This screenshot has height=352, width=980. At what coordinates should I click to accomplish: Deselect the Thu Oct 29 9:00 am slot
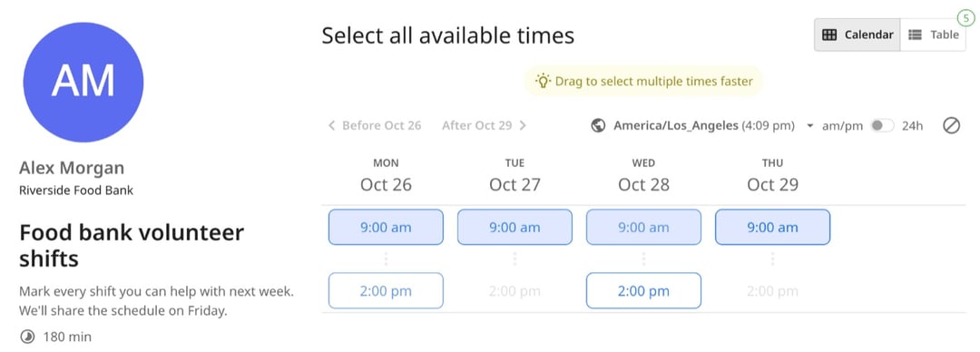pyautogui.click(x=772, y=227)
